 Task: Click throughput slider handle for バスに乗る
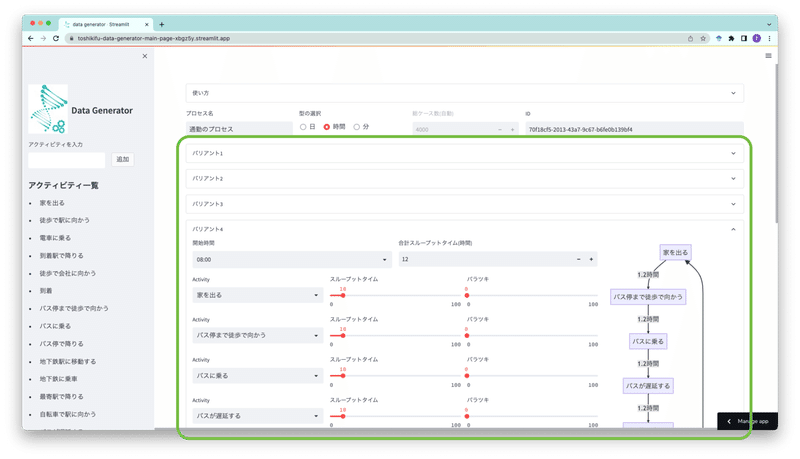343,376
